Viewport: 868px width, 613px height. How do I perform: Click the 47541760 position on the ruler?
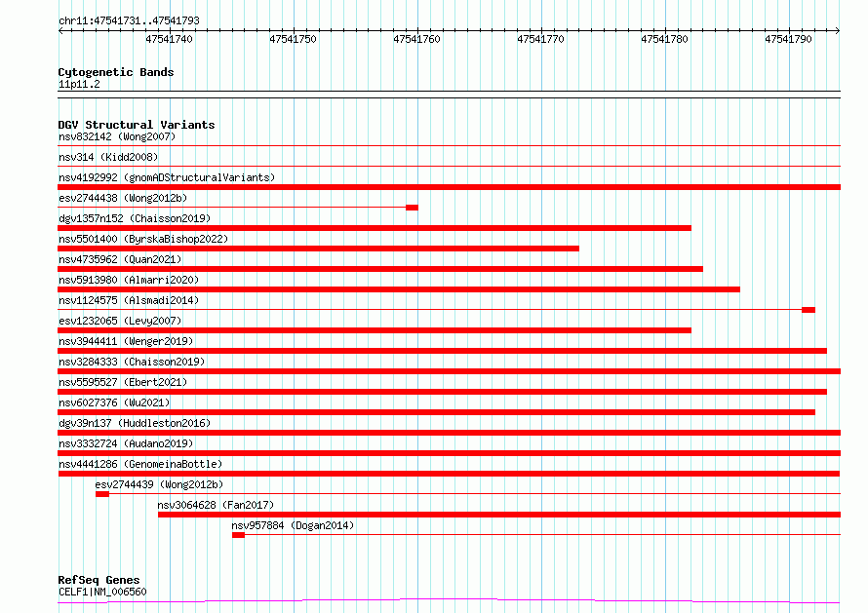click(416, 39)
